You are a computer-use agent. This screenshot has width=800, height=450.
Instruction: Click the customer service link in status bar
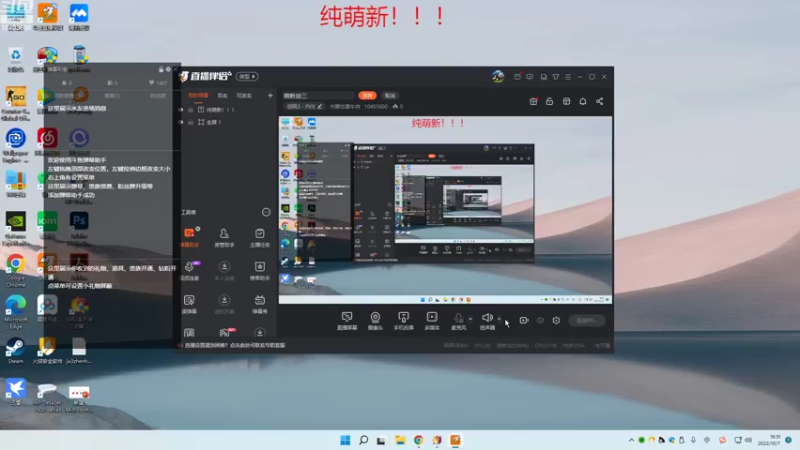[235, 345]
